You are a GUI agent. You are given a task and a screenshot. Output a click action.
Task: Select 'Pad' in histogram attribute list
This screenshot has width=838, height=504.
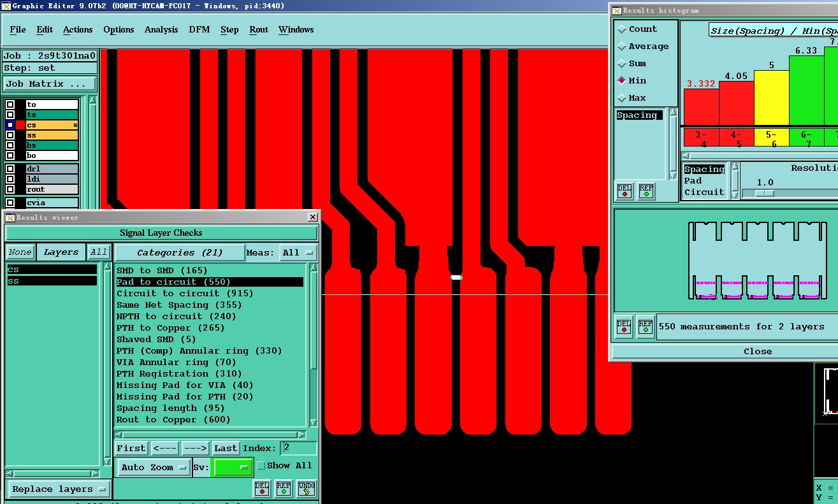pyautogui.click(x=692, y=180)
